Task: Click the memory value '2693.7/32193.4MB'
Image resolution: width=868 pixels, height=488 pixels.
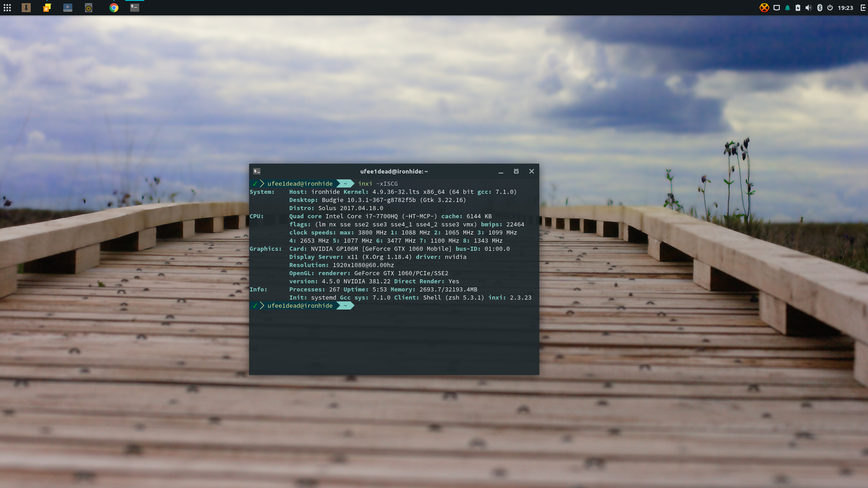Action: point(448,290)
